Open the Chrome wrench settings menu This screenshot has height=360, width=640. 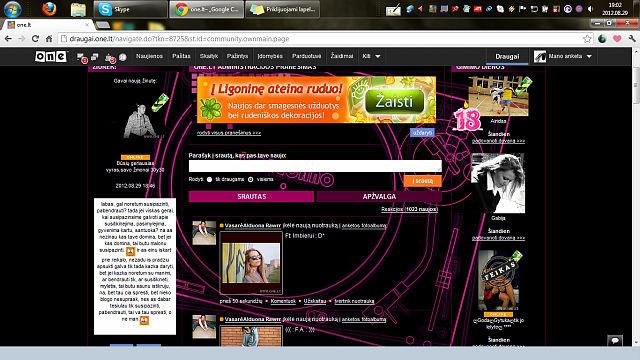[632, 39]
